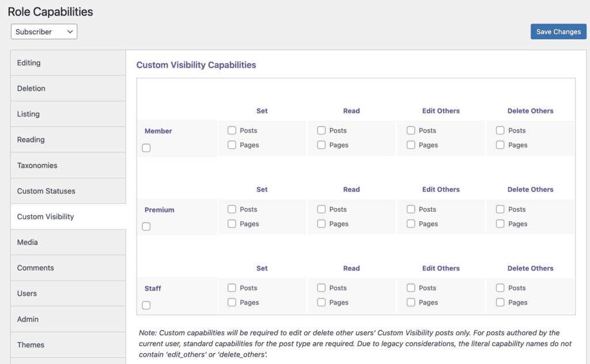This screenshot has width=590, height=364.
Task: Enable the Premium master checkbox
Action: (146, 226)
